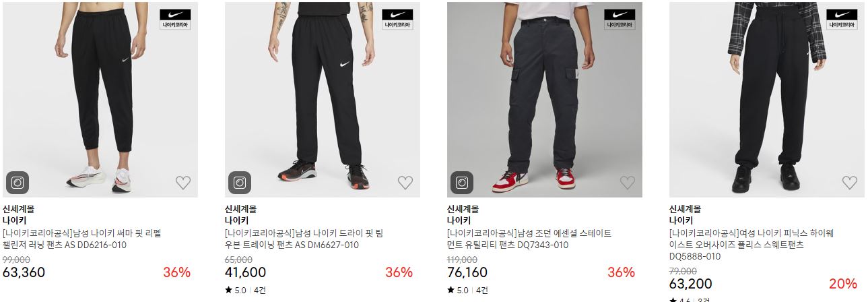Toggle wishlist heart on DM6627-010 training pants

405,183
